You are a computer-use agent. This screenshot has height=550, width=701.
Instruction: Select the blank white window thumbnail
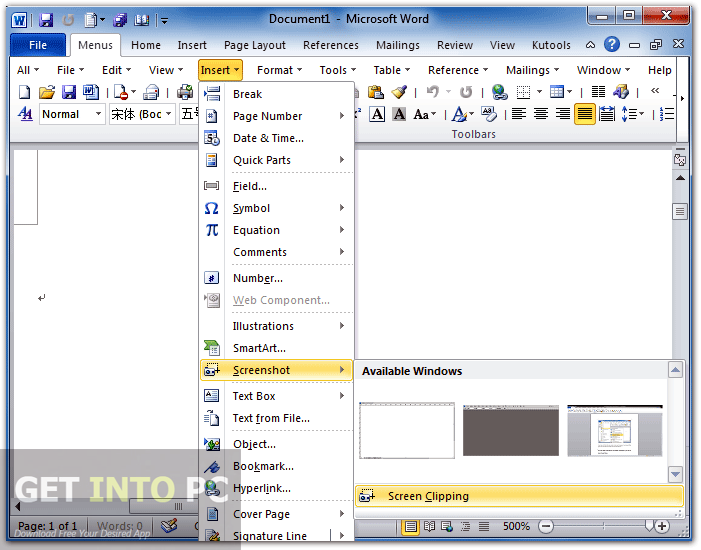pyautogui.click(x=406, y=430)
